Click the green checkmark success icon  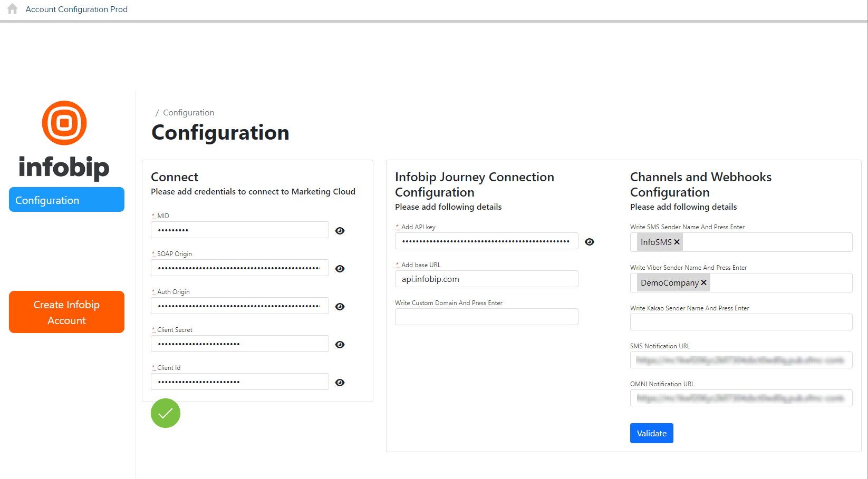pos(166,413)
